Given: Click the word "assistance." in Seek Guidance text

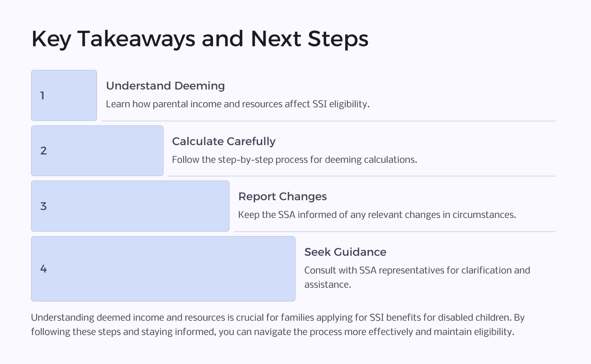Looking at the screenshot, I should pos(328,285).
